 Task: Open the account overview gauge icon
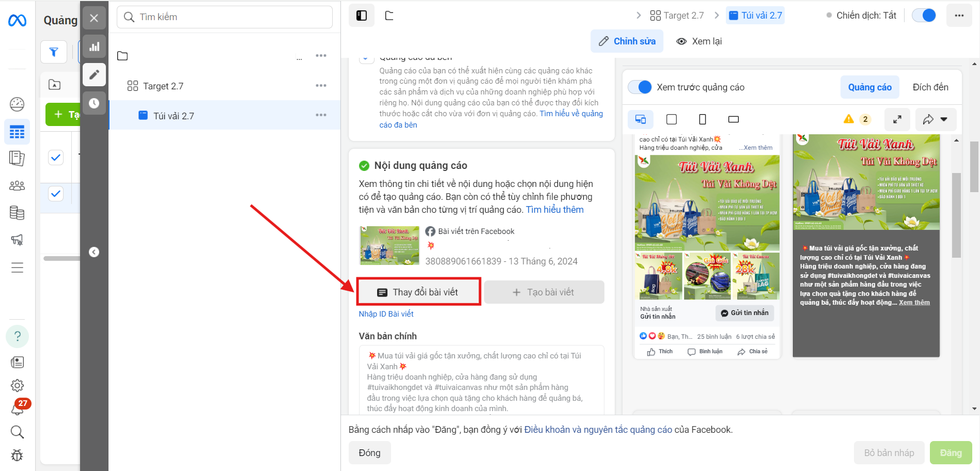coord(17,104)
